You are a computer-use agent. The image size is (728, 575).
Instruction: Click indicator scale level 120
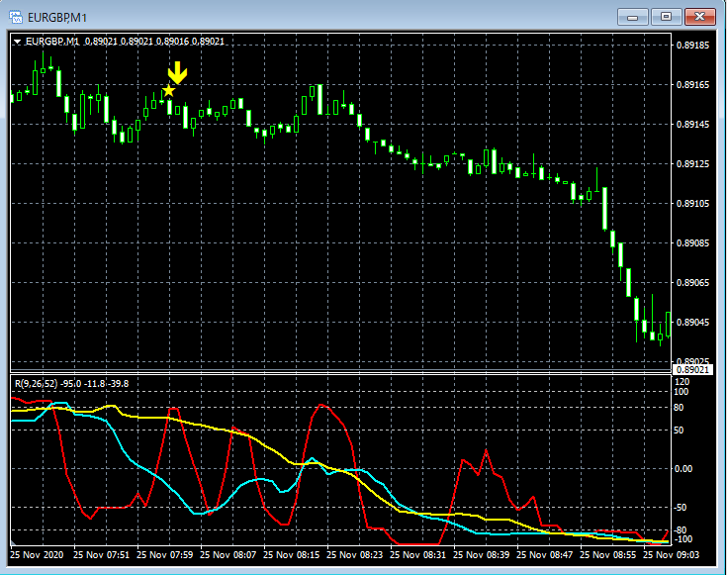click(x=682, y=382)
